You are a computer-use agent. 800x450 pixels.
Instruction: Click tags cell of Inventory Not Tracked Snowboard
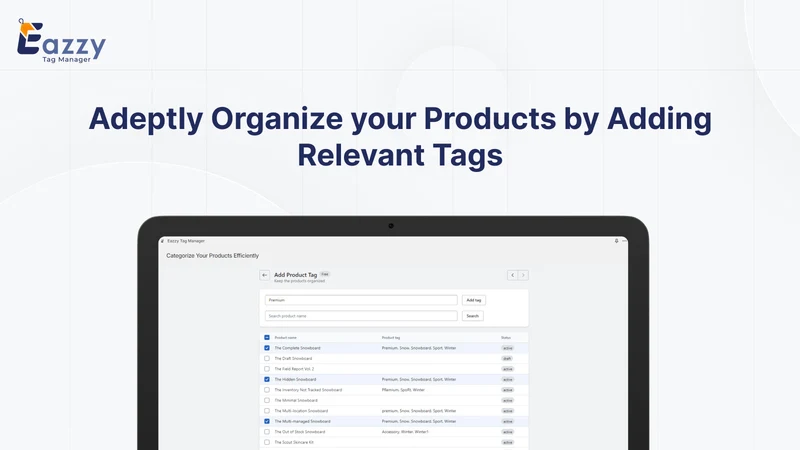[x=403, y=390]
